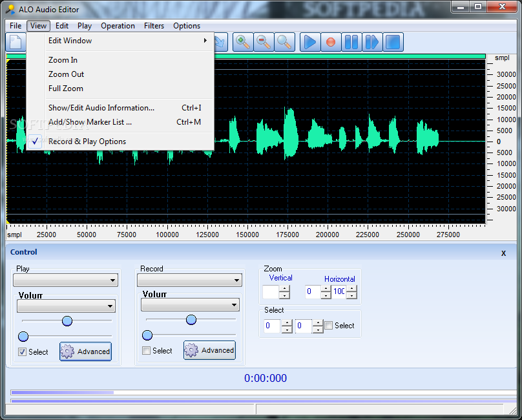
Task: Click the partially hidden redo arrow icon
Action: (x=220, y=42)
